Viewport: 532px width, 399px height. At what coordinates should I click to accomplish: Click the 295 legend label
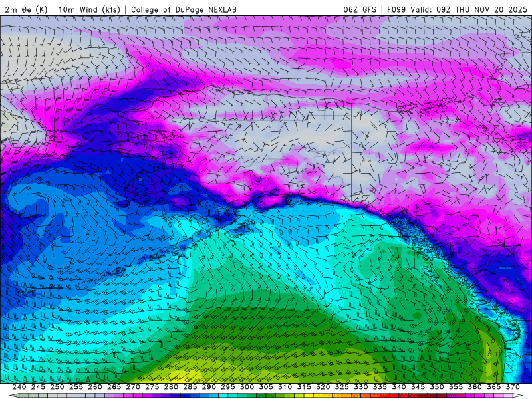228,387
